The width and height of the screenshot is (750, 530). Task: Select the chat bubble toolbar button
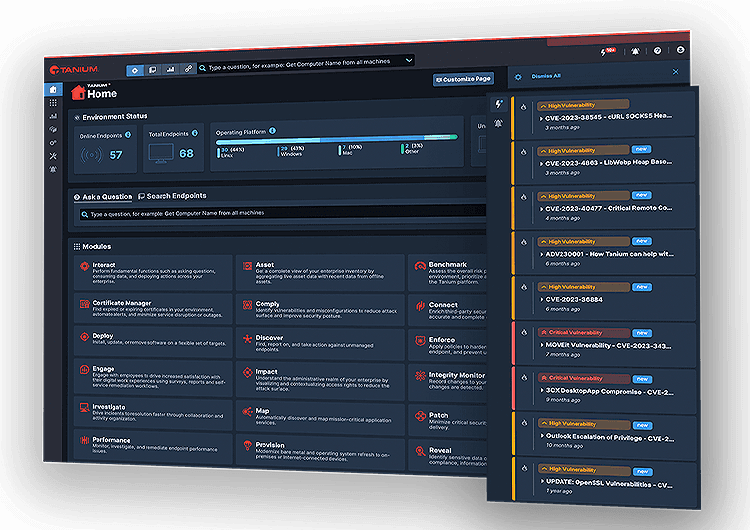tap(153, 70)
